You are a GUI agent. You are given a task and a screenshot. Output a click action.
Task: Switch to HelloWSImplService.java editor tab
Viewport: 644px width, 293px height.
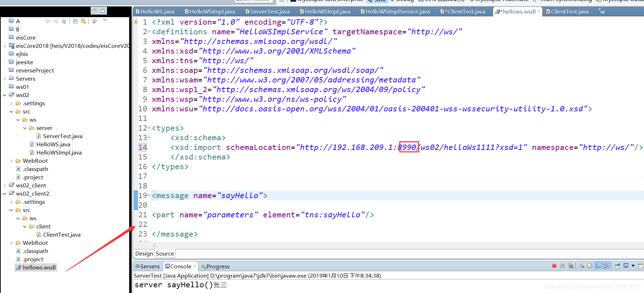pos(395,12)
